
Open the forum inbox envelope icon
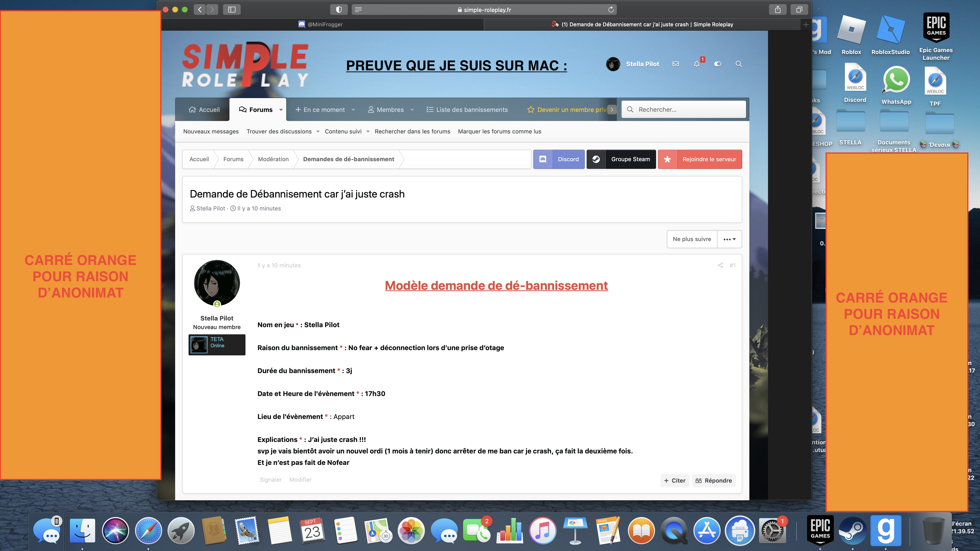click(676, 64)
